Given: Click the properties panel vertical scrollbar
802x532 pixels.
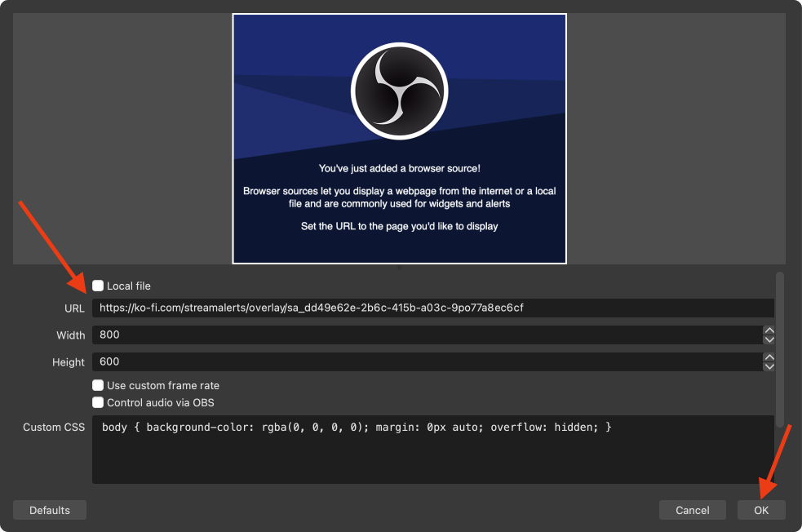Looking at the screenshot, I should coord(779,349).
